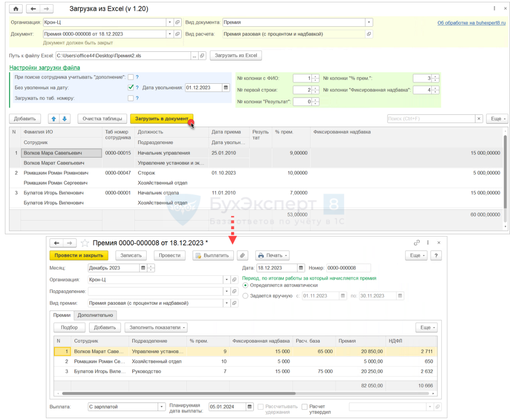Uncheck 'Без уволенных на дату'

pyautogui.click(x=131, y=88)
